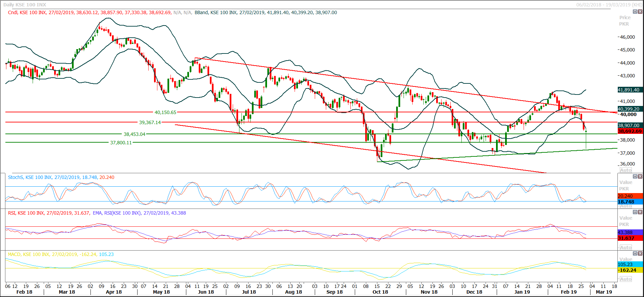Screen dimensions: 644x297
Task: Click the Daily KSE 100 INX chart title
Action: 25,5
